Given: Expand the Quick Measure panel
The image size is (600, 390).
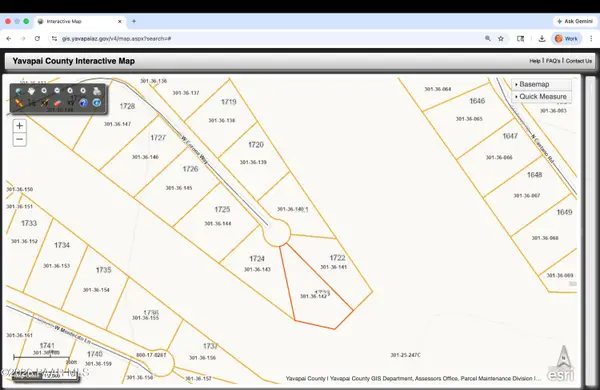Looking at the screenshot, I should point(541,96).
